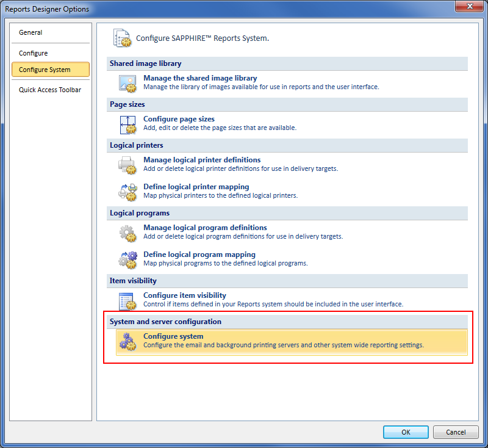The height and width of the screenshot is (448, 488).
Task: Click the logical printer definitions icon
Action: pos(127,165)
